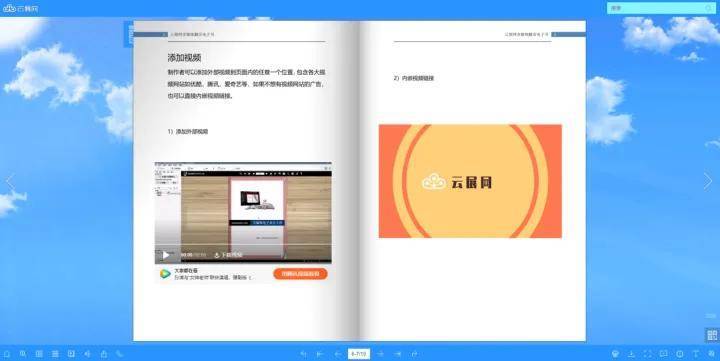Play the embedded external video
The width and height of the screenshot is (720, 361).
pos(166,255)
